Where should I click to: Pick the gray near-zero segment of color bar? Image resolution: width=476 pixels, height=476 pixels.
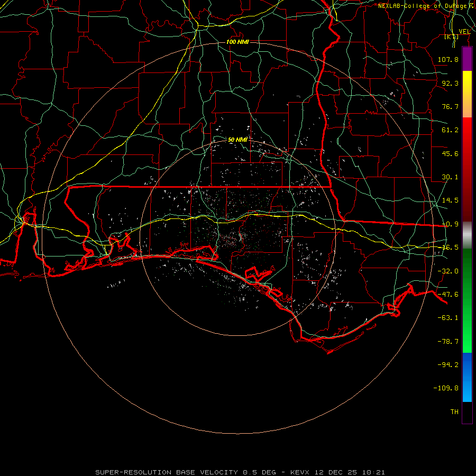[467, 235]
